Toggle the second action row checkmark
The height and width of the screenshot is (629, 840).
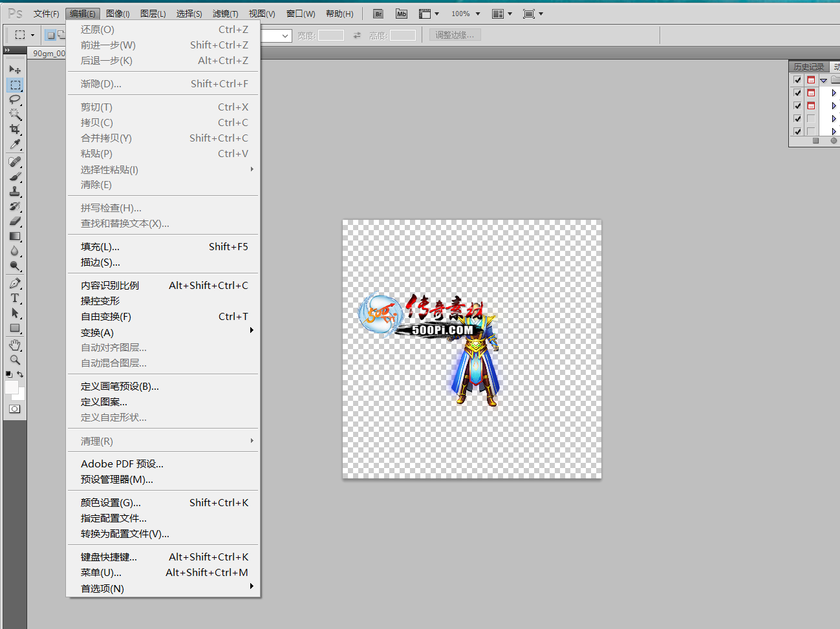(x=797, y=93)
